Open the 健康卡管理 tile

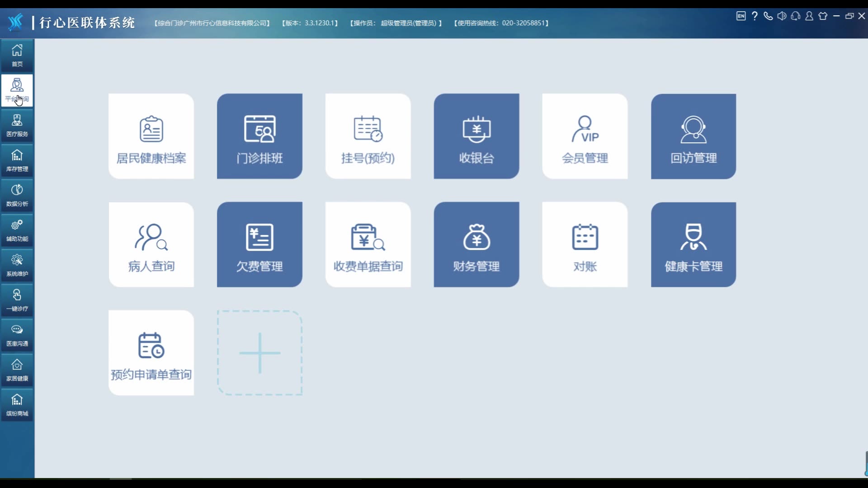[693, 244]
